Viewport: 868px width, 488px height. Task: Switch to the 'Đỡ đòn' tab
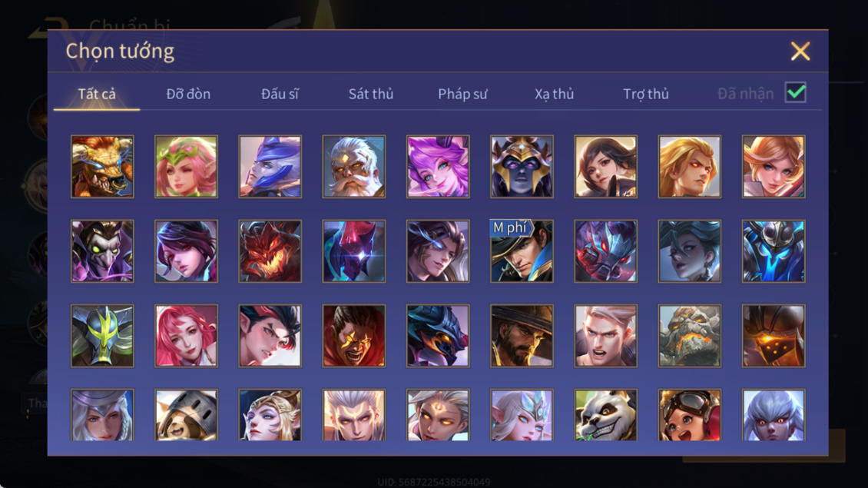tap(188, 95)
